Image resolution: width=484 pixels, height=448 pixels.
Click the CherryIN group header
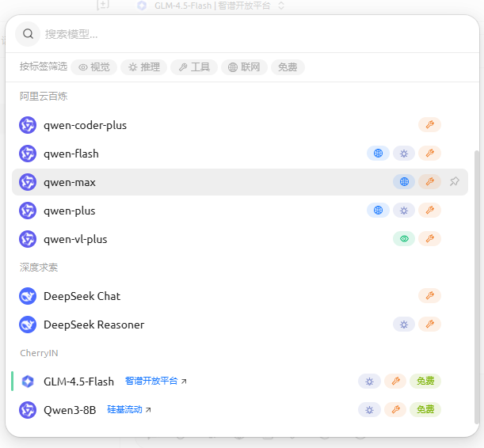point(39,353)
